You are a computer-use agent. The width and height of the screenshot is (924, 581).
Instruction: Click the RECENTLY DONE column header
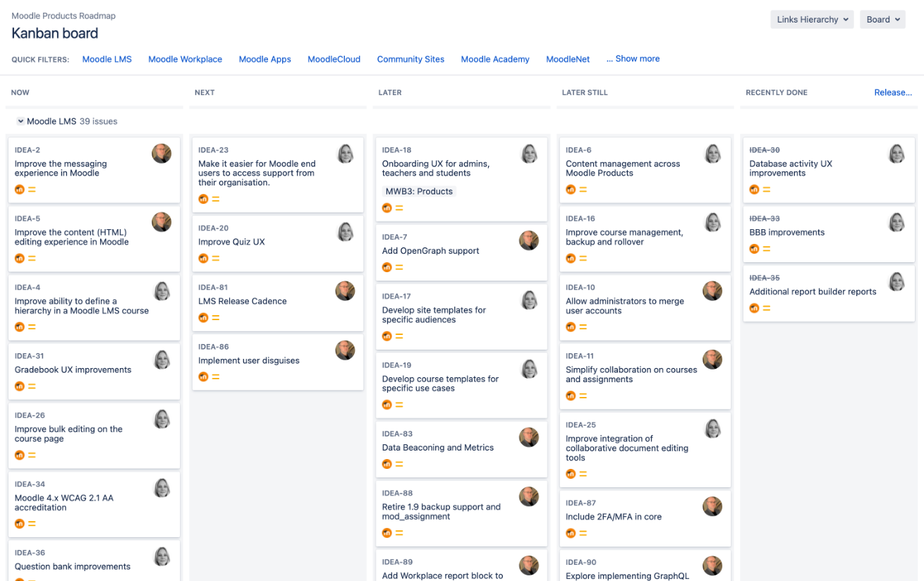777,92
